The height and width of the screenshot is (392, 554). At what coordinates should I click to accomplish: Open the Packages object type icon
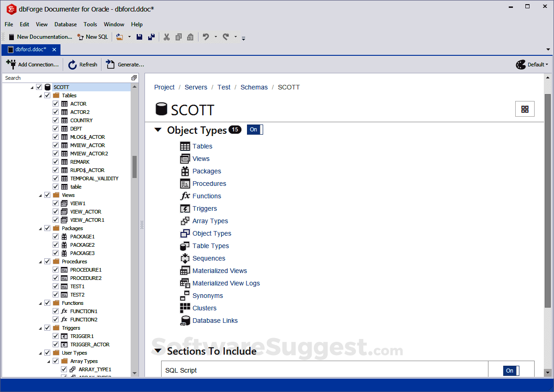[184, 171]
